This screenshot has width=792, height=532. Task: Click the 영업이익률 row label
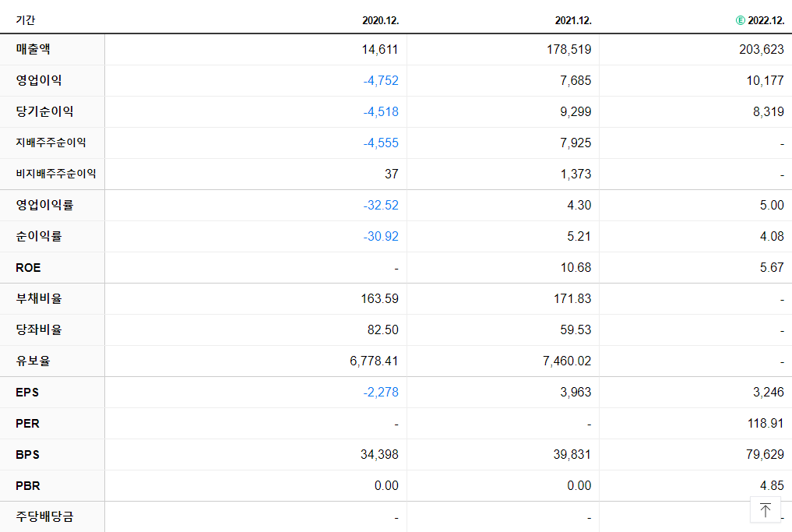(44, 205)
